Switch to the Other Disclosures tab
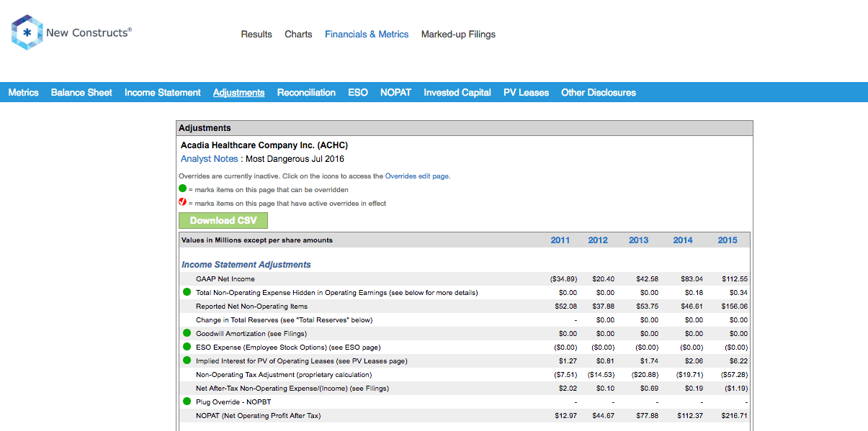 (x=599, y=92)
